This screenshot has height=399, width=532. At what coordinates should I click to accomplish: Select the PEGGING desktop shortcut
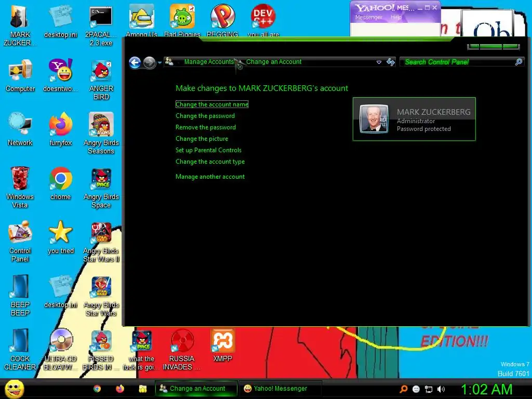[222, 20]
